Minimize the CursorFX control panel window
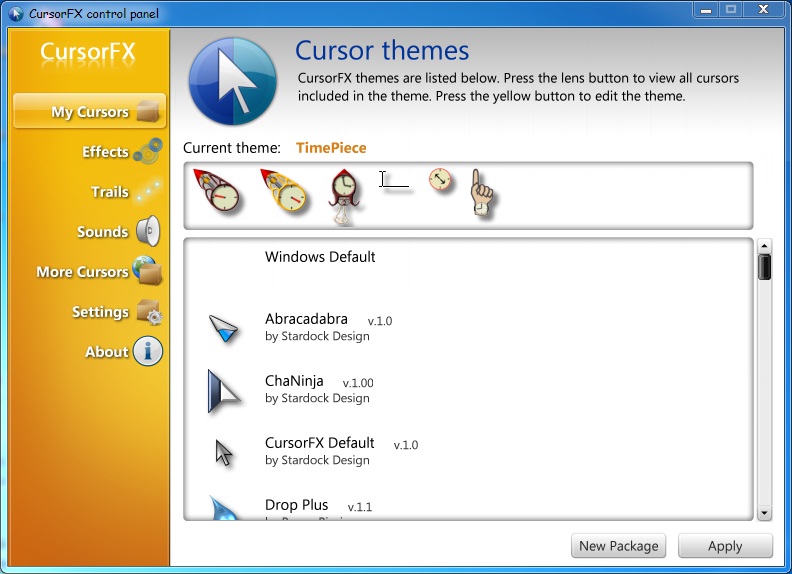Screen dimensions: 792x574 click(706, 9)
